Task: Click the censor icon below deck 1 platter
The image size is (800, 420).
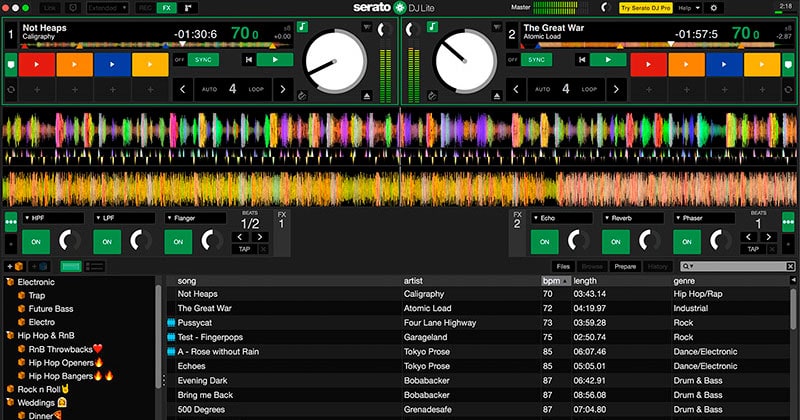Action: [302, 95]
